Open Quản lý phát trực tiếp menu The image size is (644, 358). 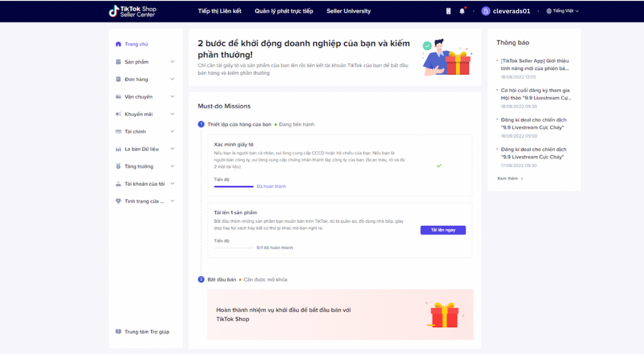pyautogui.click(x=284, y=11)
